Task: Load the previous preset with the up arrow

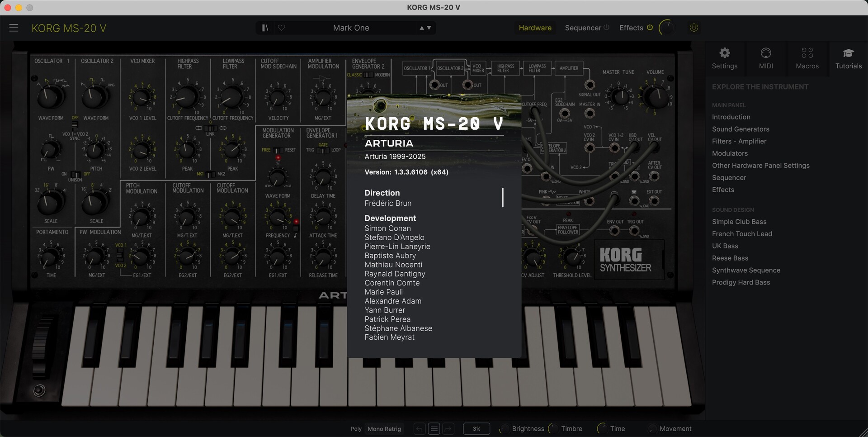Action: 422,28
